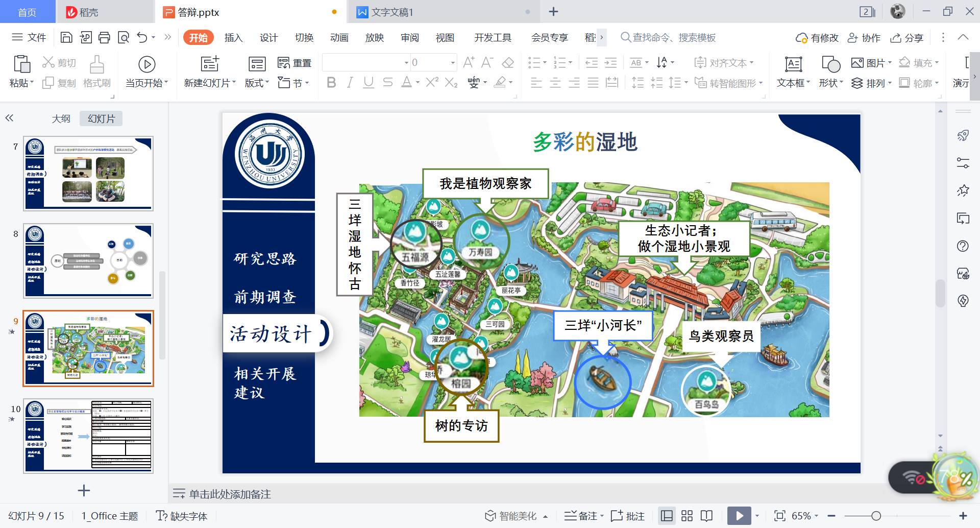The width and height of the screenshot is (980, 528).
Task: Open the Insert ribbon tab
Action: (233, 37)
